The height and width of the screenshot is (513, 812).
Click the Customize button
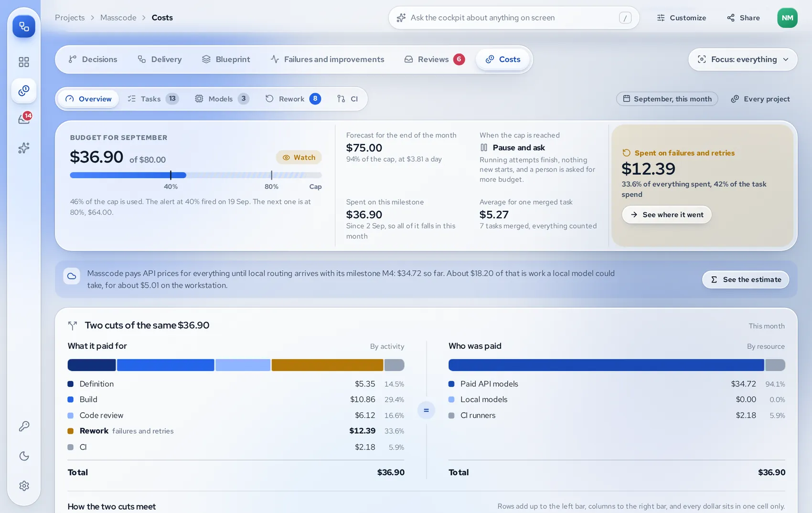point(682,18)
